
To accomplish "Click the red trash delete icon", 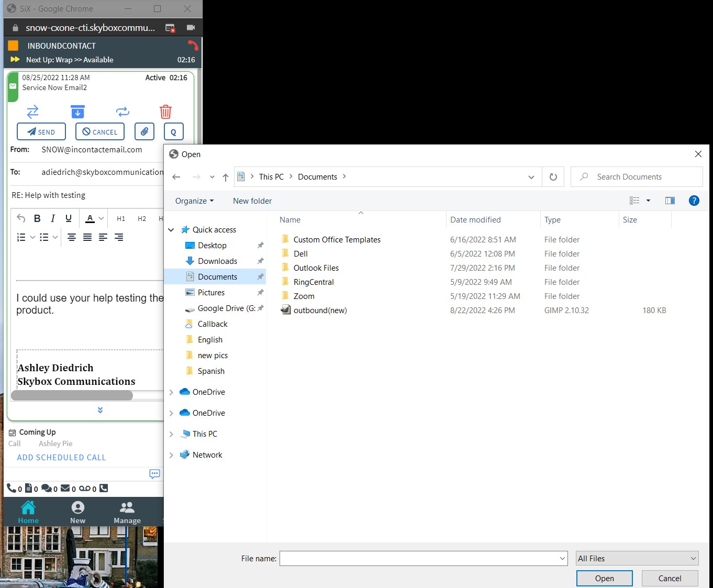I will [165, 112].
